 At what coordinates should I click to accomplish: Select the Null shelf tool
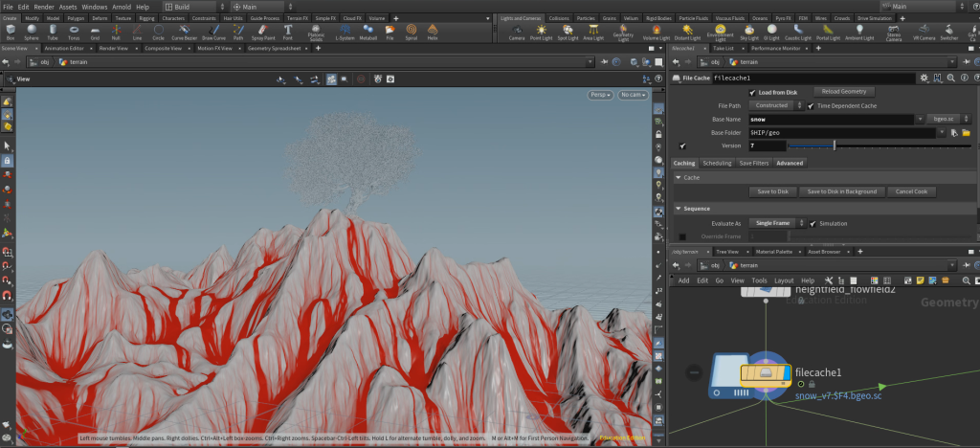coord(116,32)
